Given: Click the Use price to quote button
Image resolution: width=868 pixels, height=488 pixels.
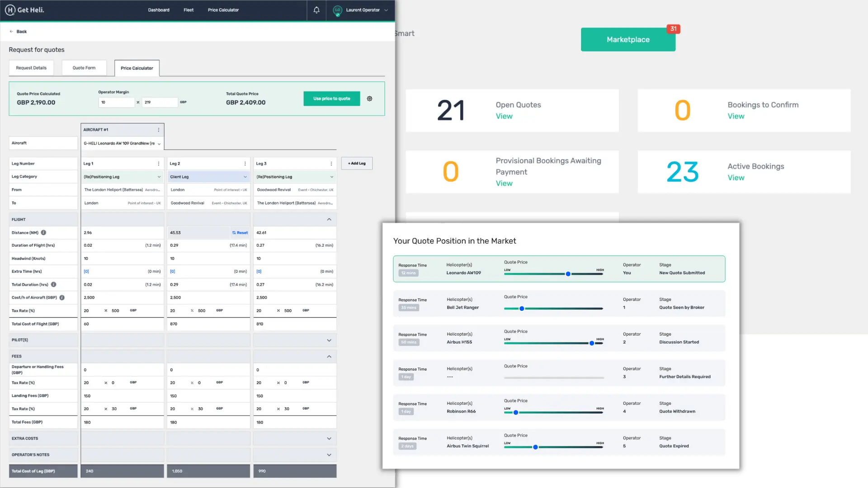Looking at the screenshot, I should tap(331, 99).
